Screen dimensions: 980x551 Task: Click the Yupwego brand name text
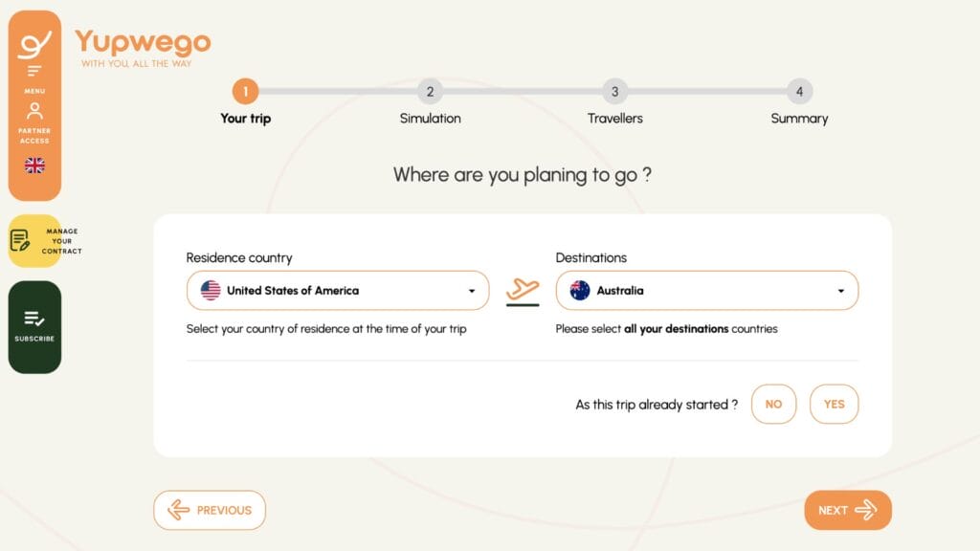click(x=143, y=42)
